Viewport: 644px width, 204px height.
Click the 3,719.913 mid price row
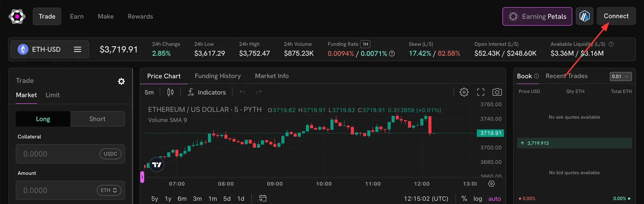574,143
